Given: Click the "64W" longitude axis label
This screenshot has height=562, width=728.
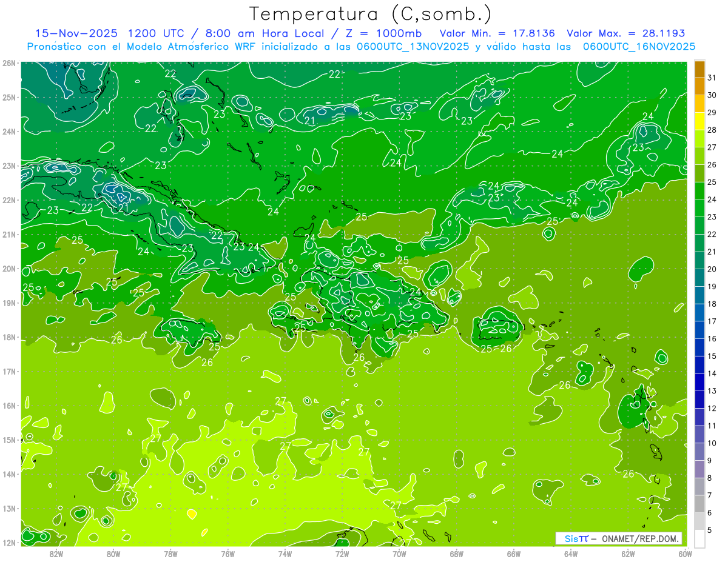Looking at the screenshot, I should click(571, 554).
